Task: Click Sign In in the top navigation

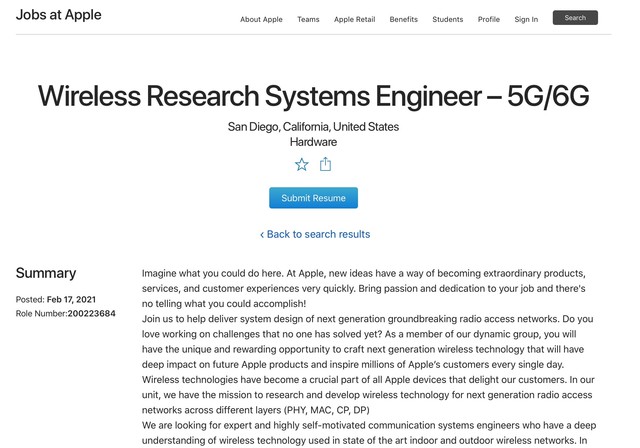Action: 526,19
